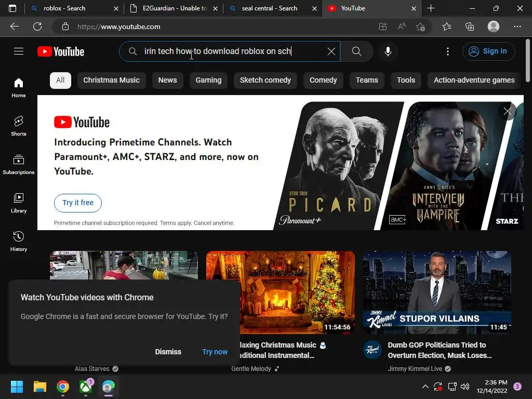Viewport: 532px width, 399px height.
Task: Open Edge Settings and more menu
Action: (x=517, y=26)
